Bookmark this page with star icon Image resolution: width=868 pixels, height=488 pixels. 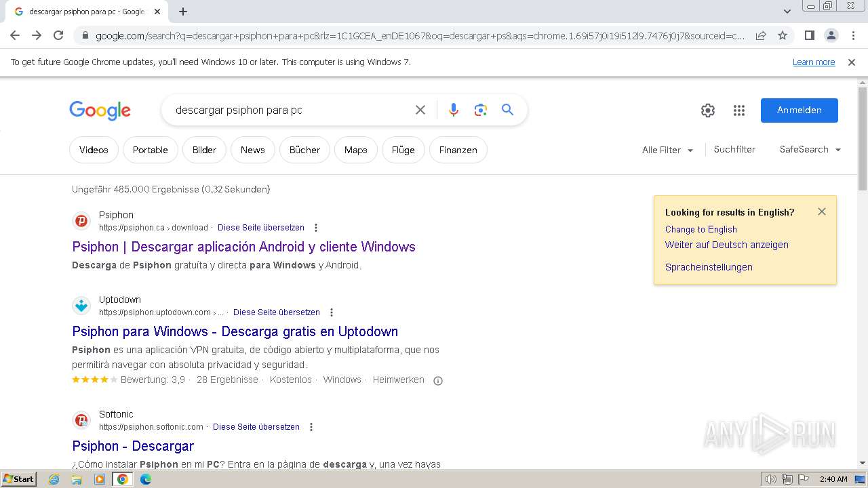pyautogui.click(x=783, y=36)
